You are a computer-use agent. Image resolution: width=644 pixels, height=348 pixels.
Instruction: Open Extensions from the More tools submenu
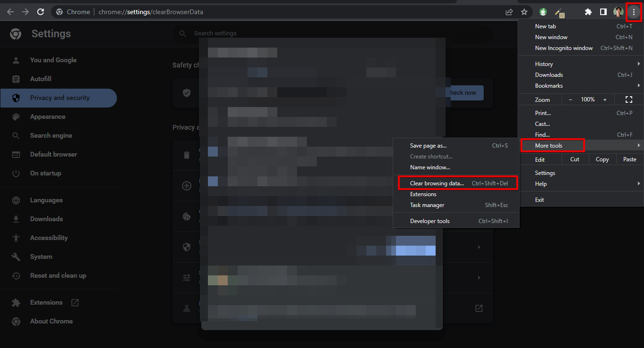point(456,194)
